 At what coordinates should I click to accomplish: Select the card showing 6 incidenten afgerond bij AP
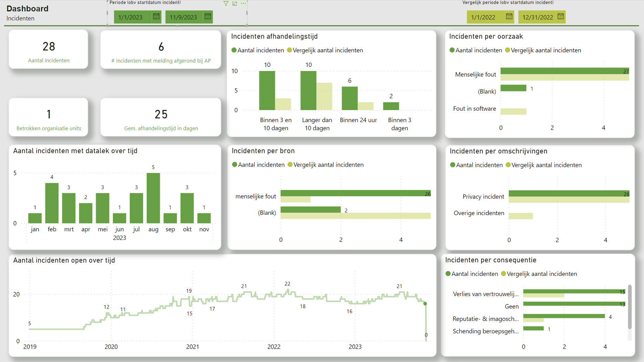click(161, 50)
